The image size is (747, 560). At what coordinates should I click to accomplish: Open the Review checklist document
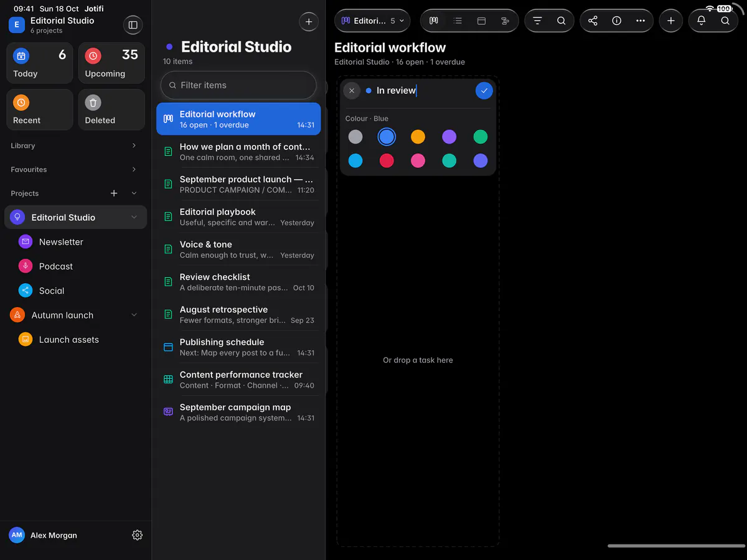(x=238, y=282)
